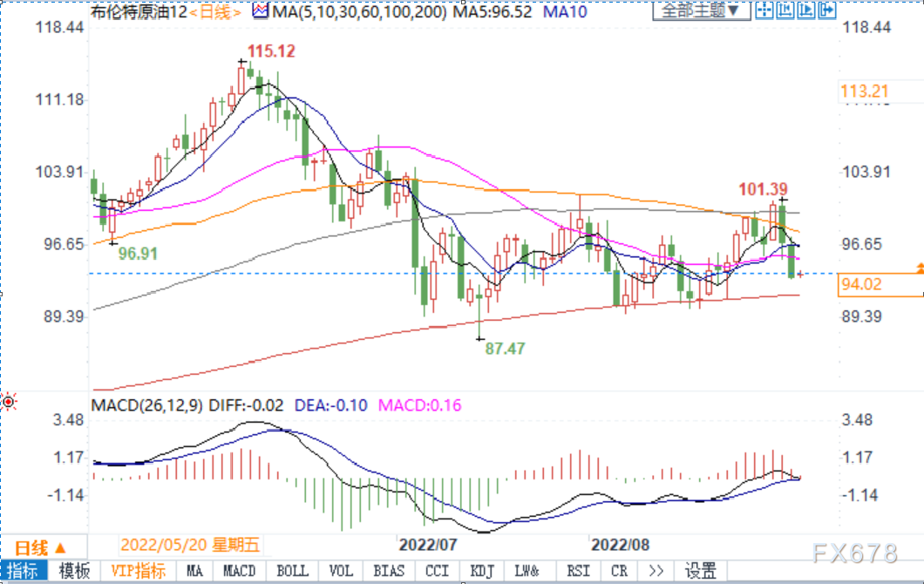Click the crosshair cursor icon
This screenshot has width=924, height=584.
764,10
